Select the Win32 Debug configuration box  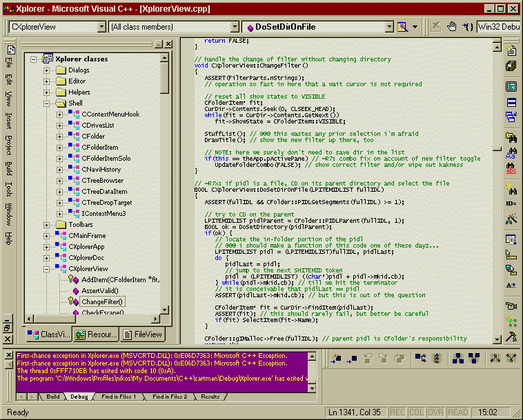[498, 27]
